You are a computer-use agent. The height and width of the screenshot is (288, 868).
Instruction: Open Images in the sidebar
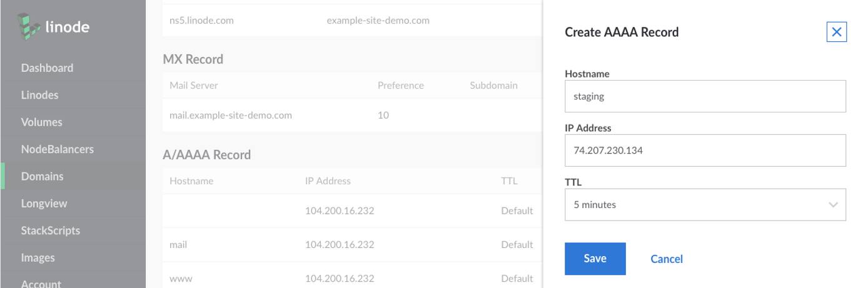coord(38,258)
